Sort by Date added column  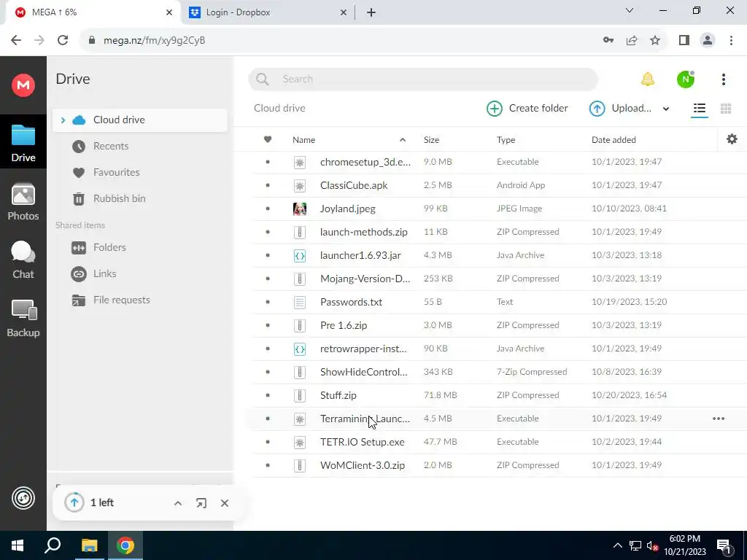tap(614, 140)
